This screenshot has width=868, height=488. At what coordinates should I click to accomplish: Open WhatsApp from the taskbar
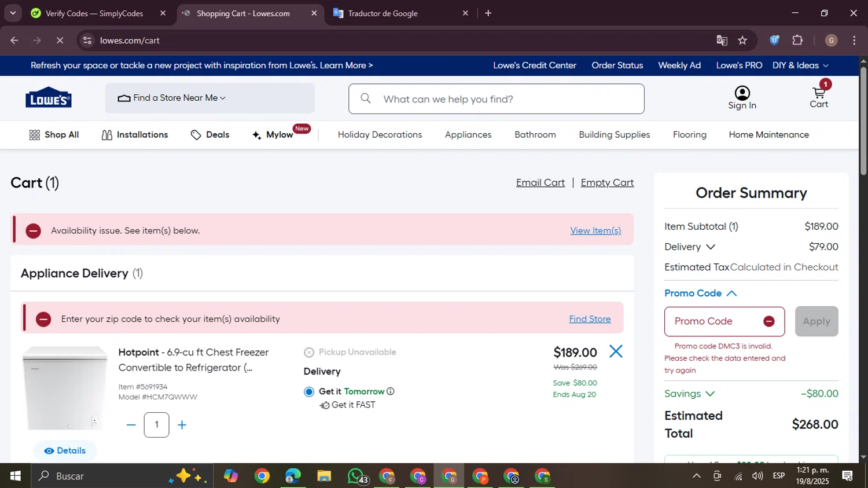click(x=355, y=476)
